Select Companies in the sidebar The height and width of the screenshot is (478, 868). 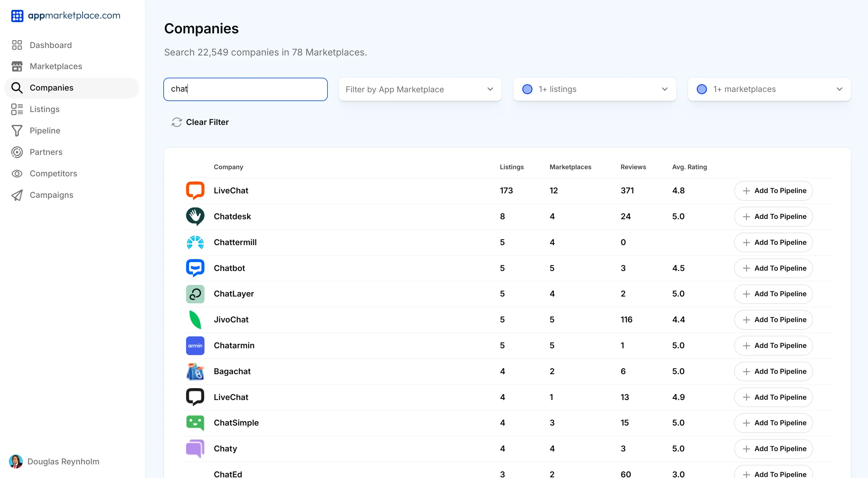[x=71, y=88]
